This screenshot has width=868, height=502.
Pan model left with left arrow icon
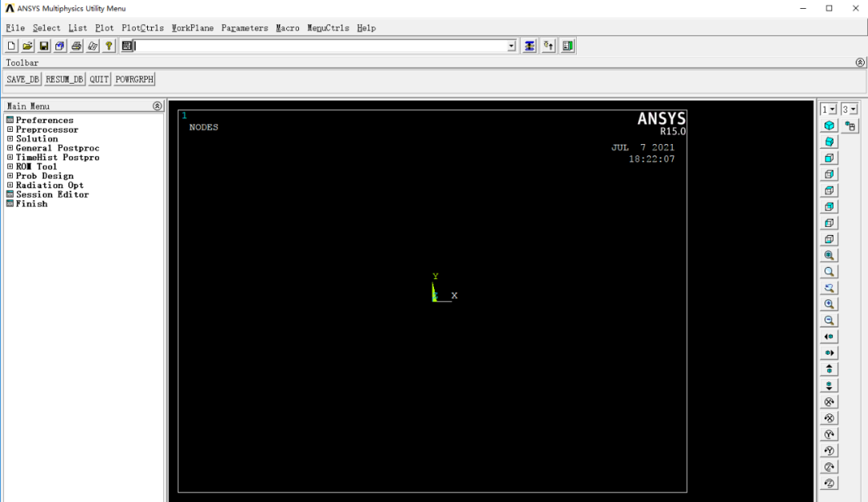(829, 336)
